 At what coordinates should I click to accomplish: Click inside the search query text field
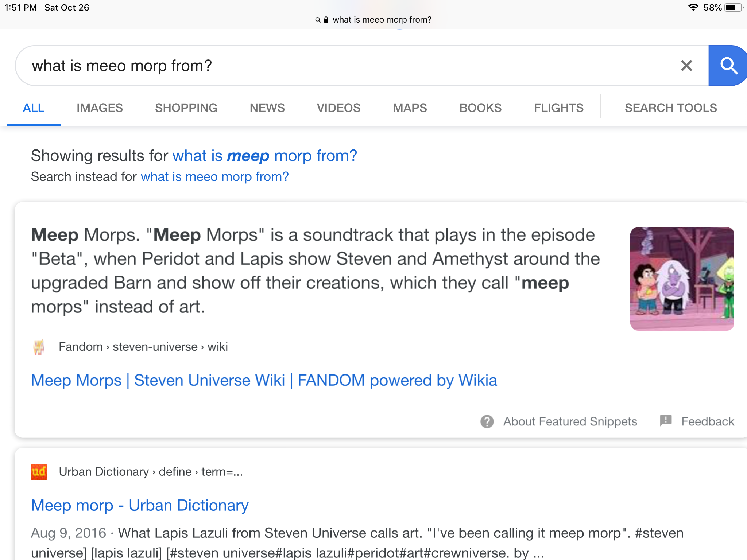tap(328, 66)
